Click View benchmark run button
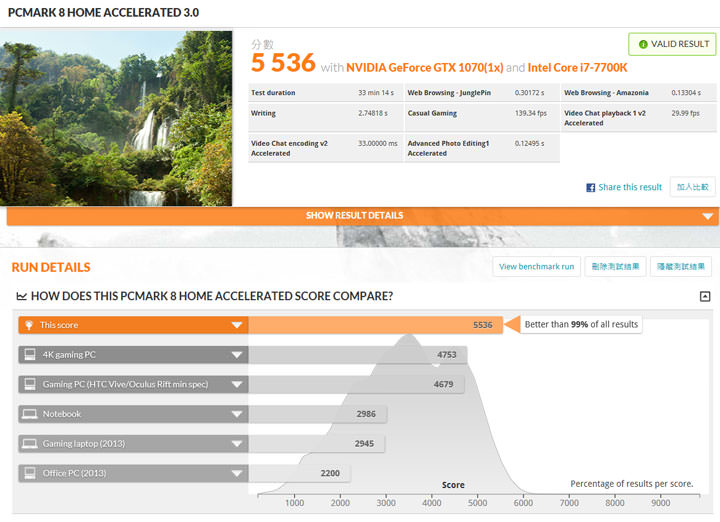 [537, 267]
